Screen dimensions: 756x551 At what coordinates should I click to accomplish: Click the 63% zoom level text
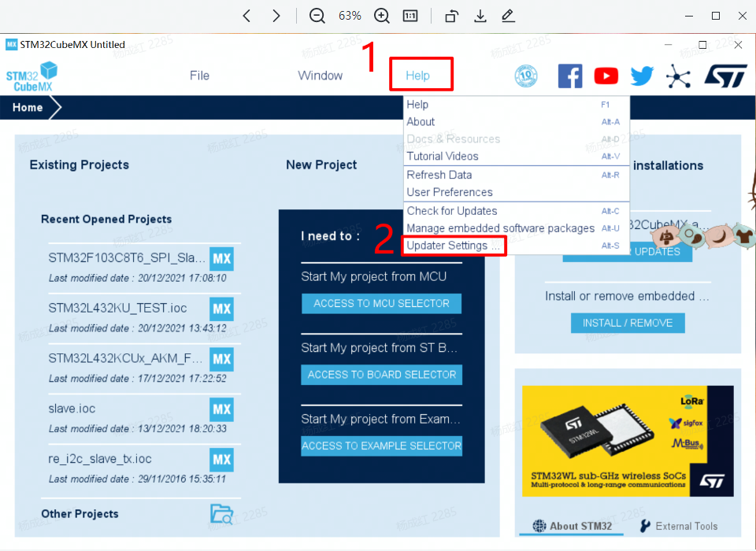pos(350,16)
